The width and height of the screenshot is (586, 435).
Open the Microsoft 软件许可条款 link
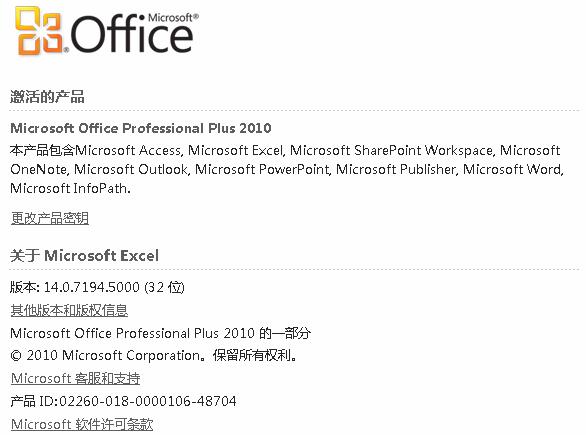[82, 424]
